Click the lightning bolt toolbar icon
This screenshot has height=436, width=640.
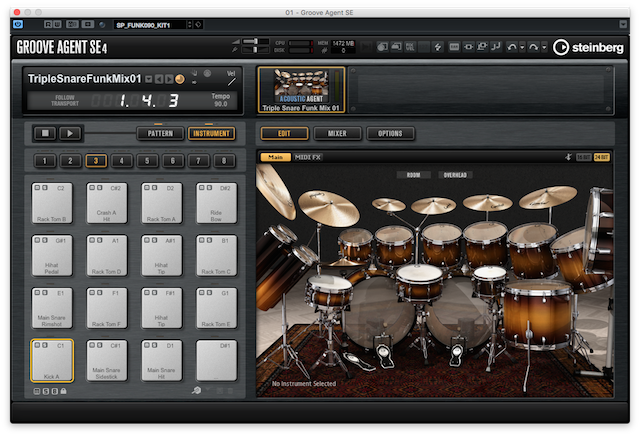(x=438, y=47)
